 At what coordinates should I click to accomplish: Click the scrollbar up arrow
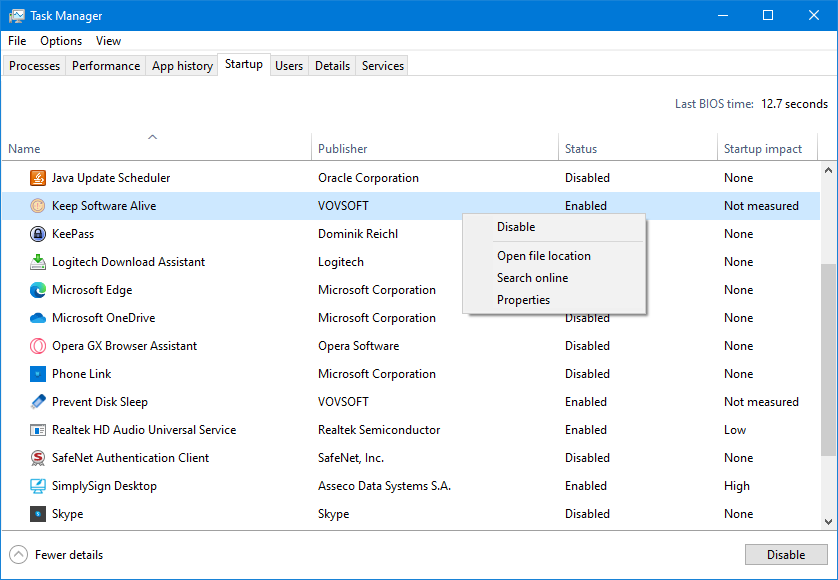click(x=828, y=171)
